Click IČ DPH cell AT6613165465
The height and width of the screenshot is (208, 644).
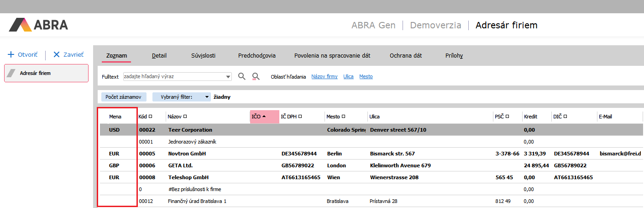point(301,177)
